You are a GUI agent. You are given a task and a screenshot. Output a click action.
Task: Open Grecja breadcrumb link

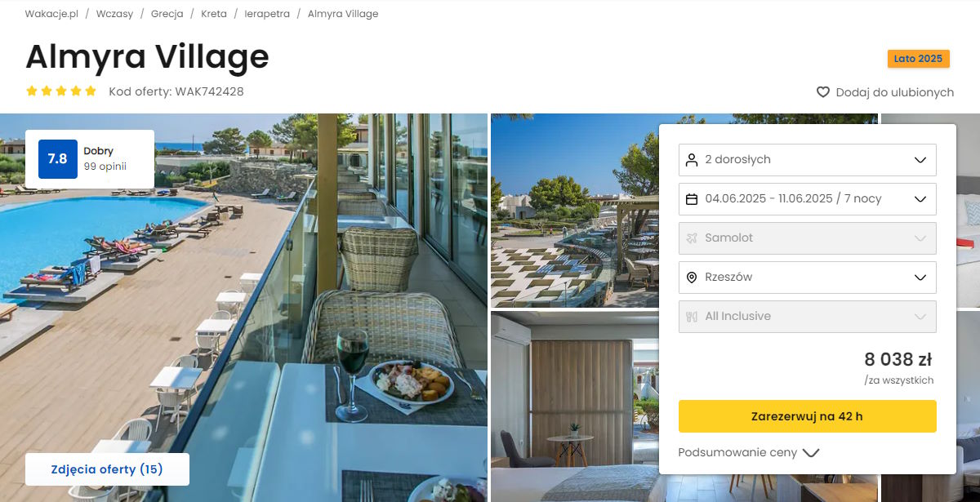pos(167,14)
